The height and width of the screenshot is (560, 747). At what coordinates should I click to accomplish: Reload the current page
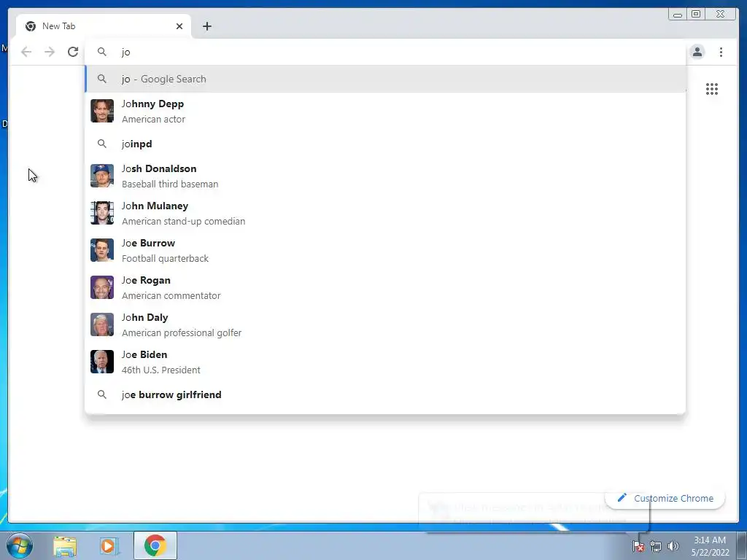coord(73,52)
